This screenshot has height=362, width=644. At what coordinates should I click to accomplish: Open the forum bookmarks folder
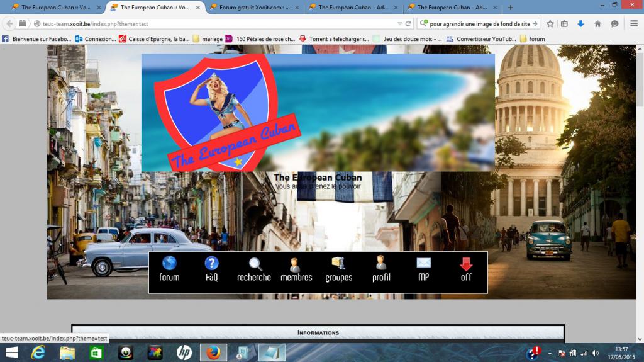532,39
